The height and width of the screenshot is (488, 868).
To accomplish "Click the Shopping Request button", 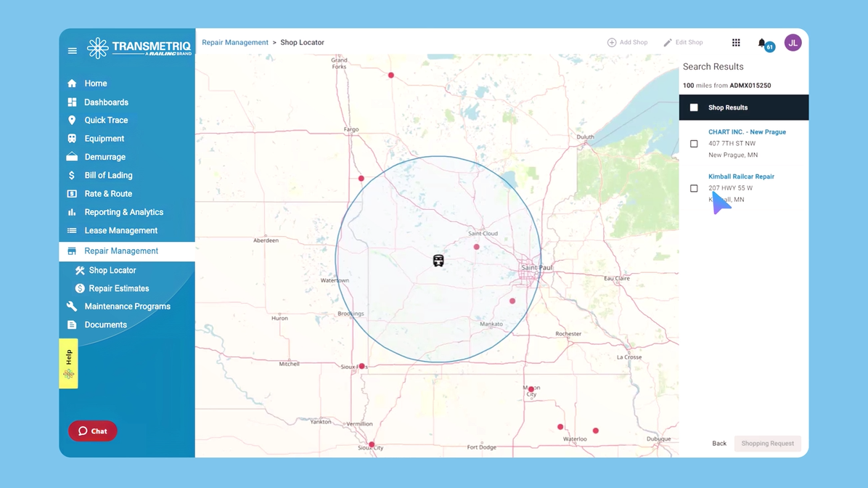I will click(x=767, y=443).
